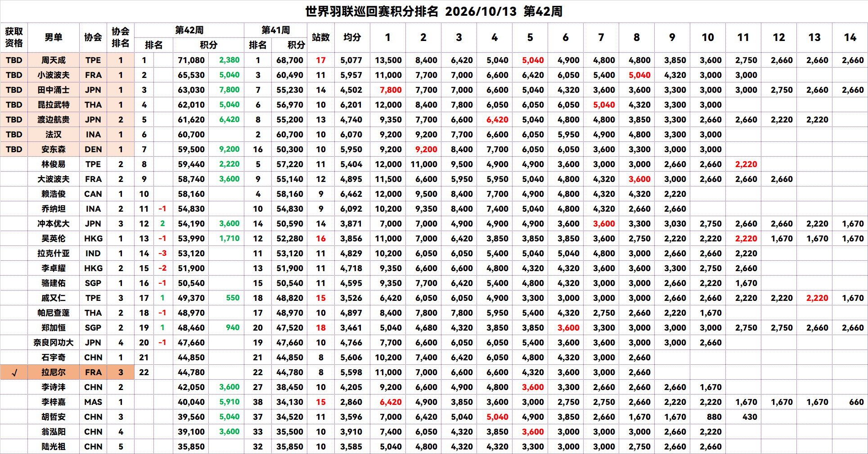Click the 协会排名 header cell

click(121, 37)
